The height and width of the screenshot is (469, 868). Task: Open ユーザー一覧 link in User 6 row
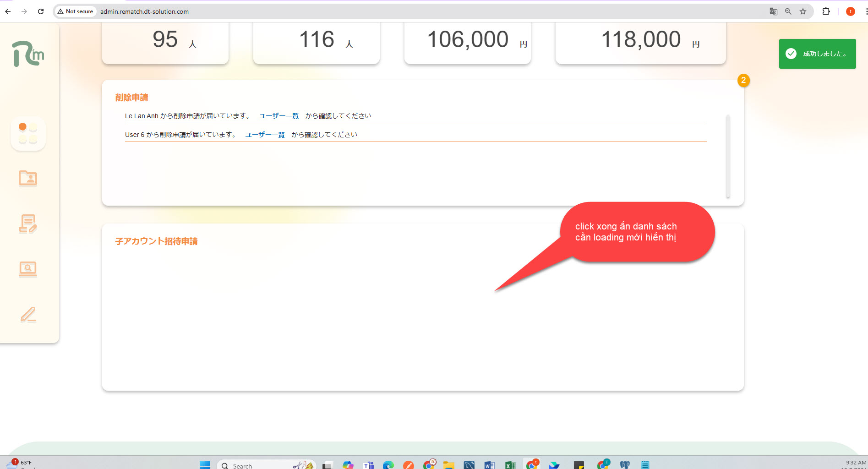(x=265, y=135)
